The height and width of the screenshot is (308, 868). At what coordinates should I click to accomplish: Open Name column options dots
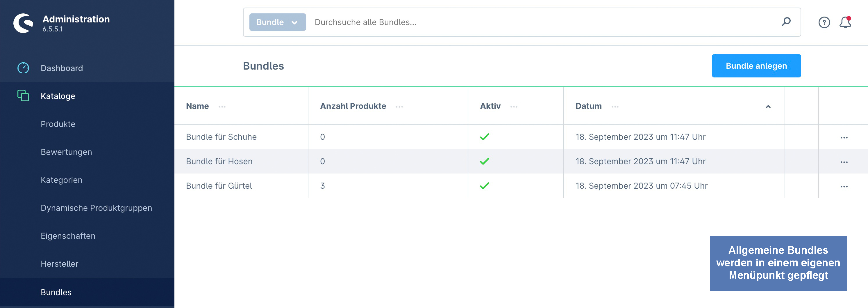222,107
